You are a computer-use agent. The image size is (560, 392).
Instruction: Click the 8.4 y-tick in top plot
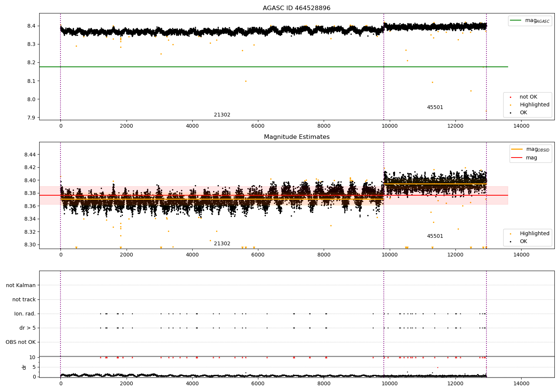[32, 26]
